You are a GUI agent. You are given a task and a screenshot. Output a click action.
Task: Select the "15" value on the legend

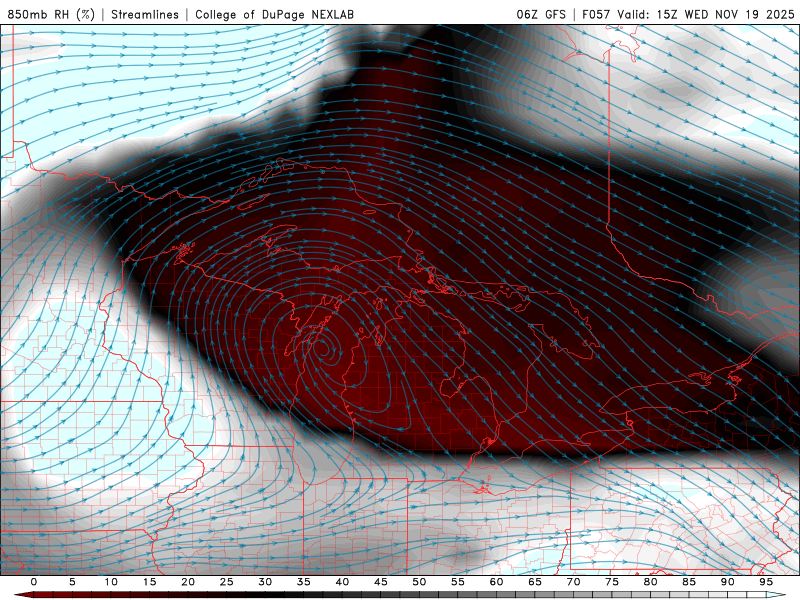click(x=149, y=582)
